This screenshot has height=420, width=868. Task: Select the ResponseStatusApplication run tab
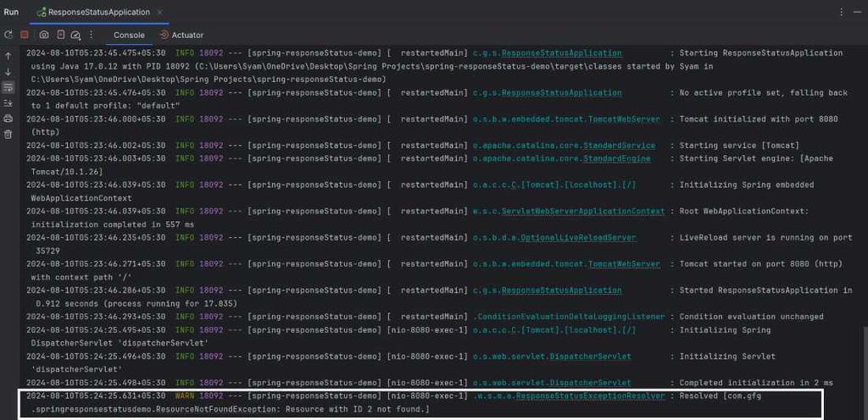(x=98, y=12)
